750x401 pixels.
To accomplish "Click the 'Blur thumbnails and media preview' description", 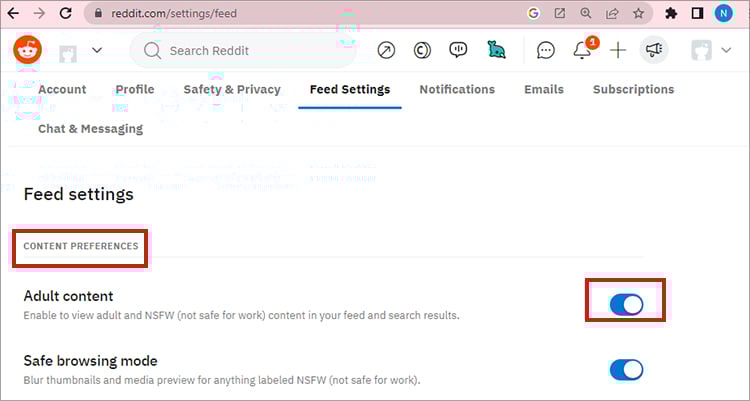I will click(222, 380).
